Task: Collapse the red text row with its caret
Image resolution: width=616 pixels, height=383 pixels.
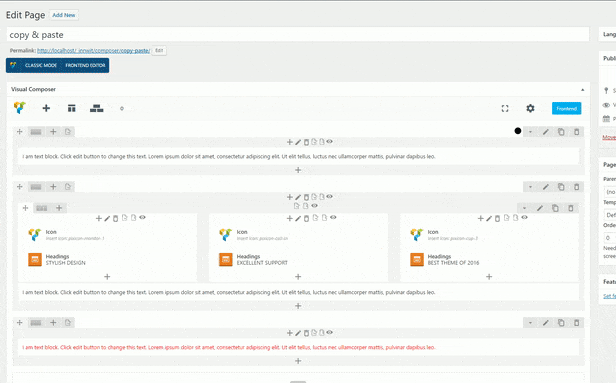Action: point(530,323)
